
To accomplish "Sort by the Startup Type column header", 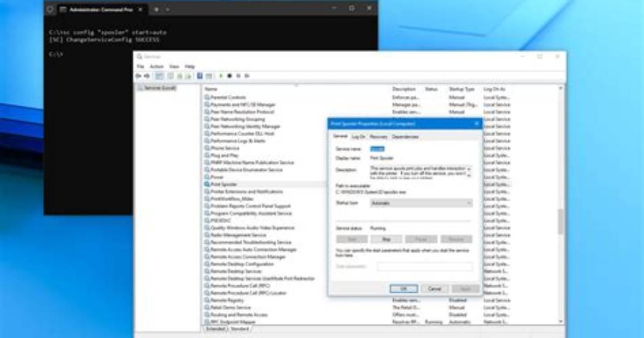I will pyautogui.click(x=461, y=89).
